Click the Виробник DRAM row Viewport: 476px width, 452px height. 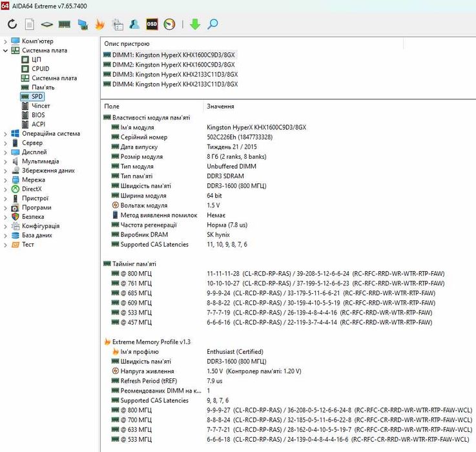(x=171, y=234)
